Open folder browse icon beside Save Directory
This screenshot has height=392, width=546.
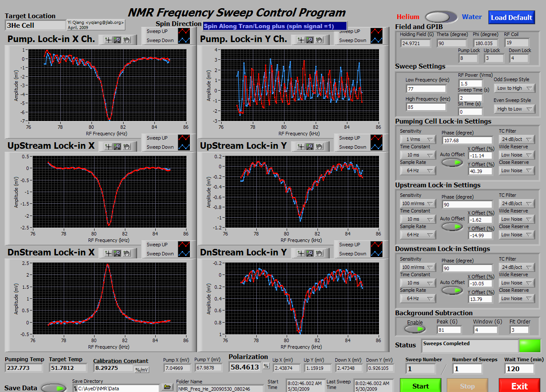click(x=167, y=387)
